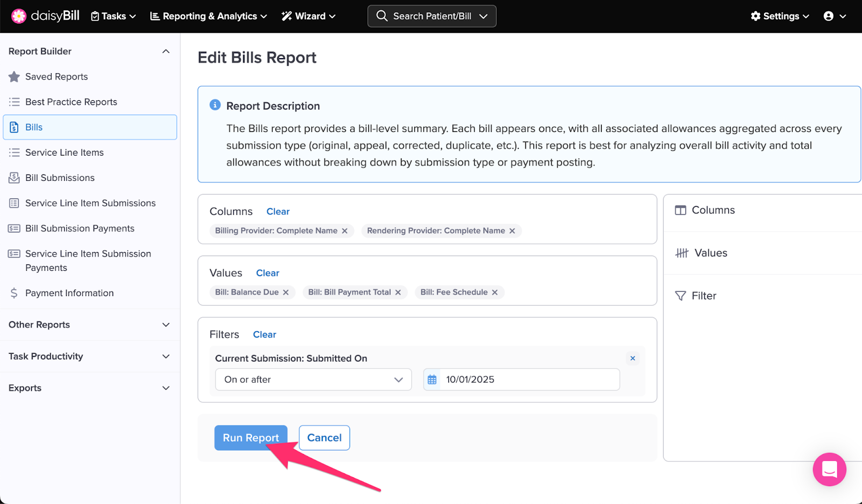This screenshot has height=504, width=862.
Task: Click Clear link next to Columns
Action: [278, 212]
